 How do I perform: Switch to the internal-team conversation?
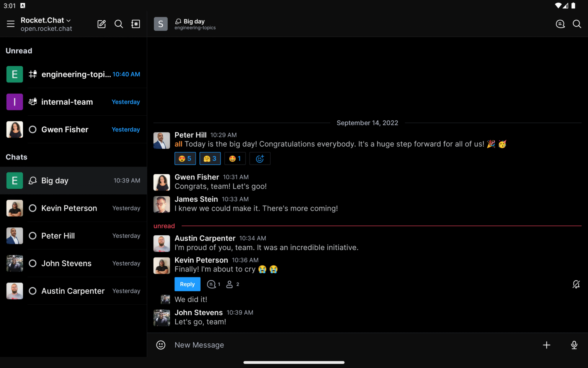pyautogui.click(x=73, y=102)
